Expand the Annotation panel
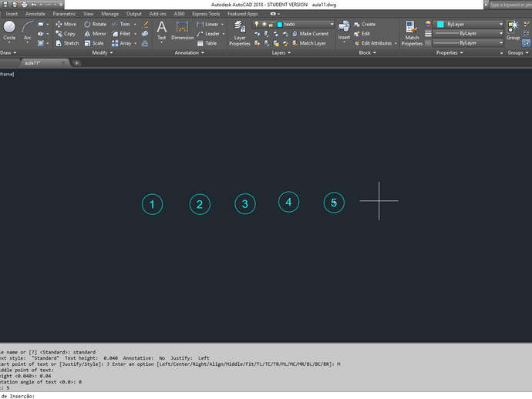Viewport: 532px width, 399px height. pyautogui.click(x=190, y=52)
